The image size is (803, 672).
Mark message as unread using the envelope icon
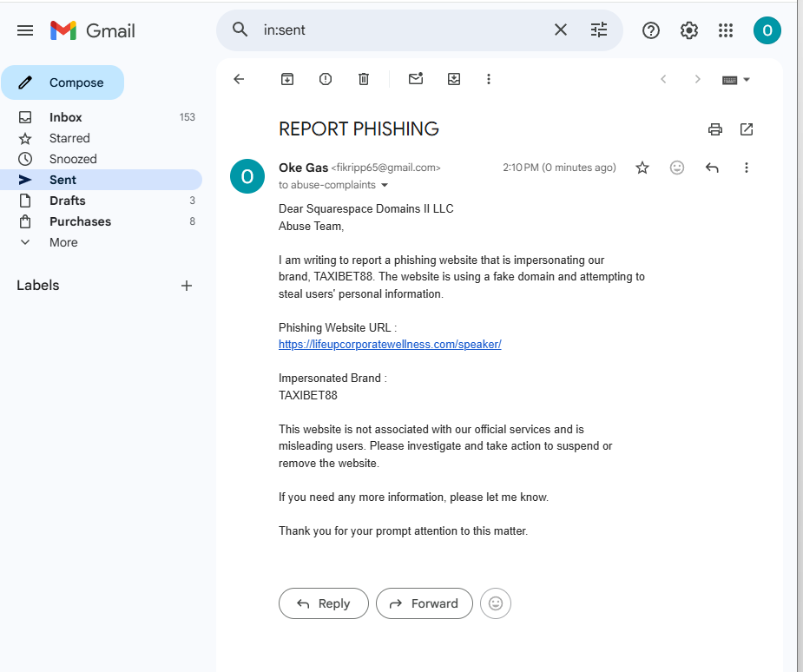click(x=416, y=79)
